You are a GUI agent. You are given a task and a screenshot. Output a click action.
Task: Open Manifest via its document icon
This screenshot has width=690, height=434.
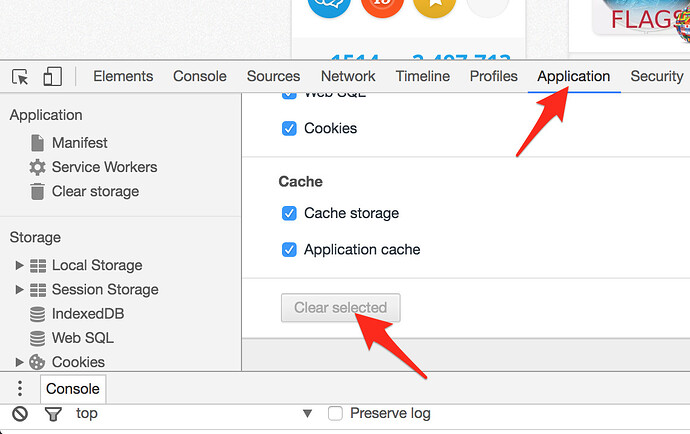37,143
